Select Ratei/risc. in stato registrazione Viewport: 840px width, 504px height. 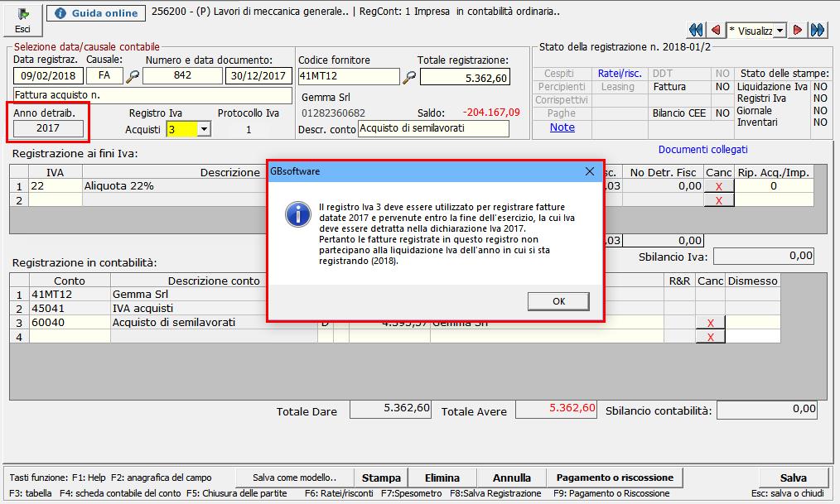(x=621, y=72)
